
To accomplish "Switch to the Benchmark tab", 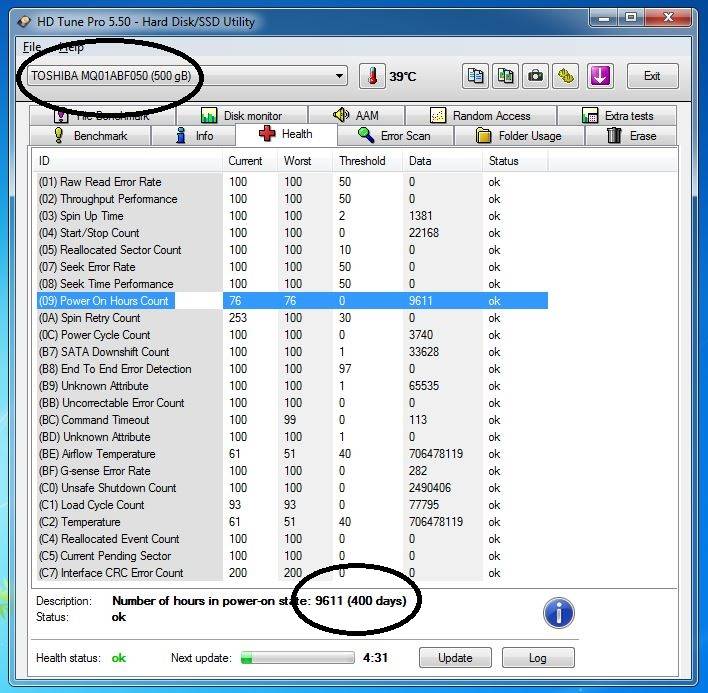I will point(90,135).
